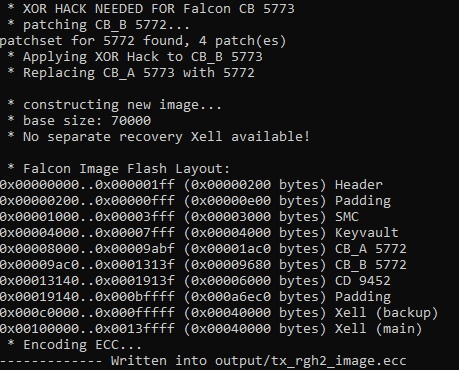
Task: Click 'No separate recovery Xell available!' message
Action: click(166, 136)
